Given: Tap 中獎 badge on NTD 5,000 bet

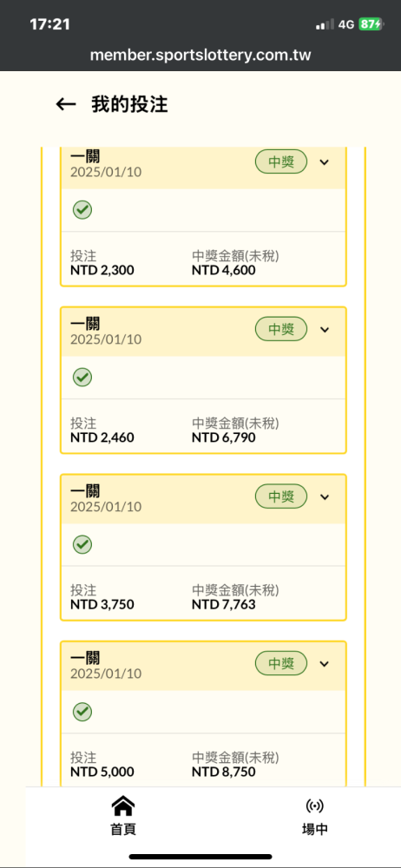Looking at the screenshot, I should pos(281,664).
